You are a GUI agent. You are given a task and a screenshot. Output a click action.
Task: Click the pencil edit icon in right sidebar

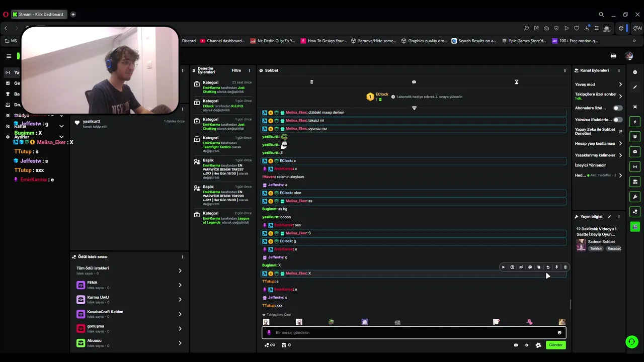(635, 87)
